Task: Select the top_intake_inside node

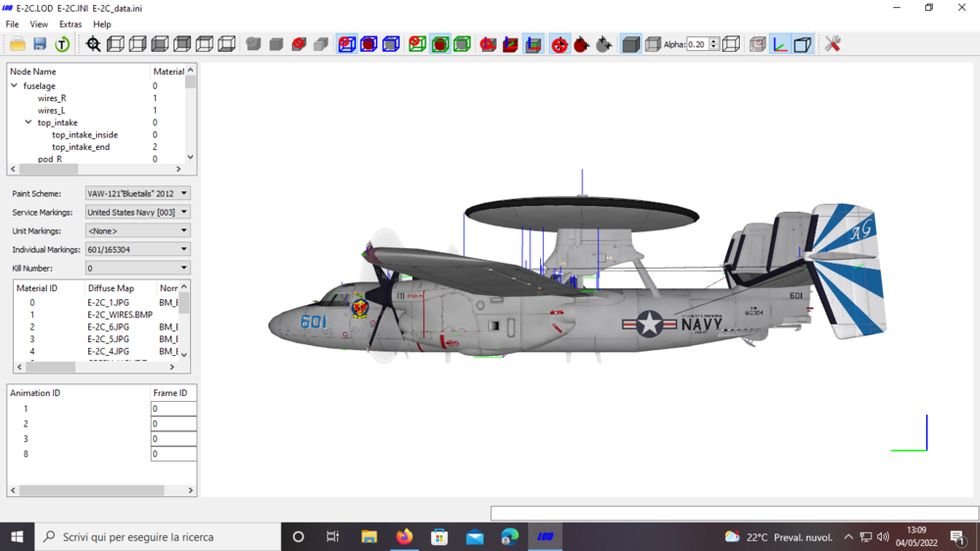Action: tap(84, 135)
